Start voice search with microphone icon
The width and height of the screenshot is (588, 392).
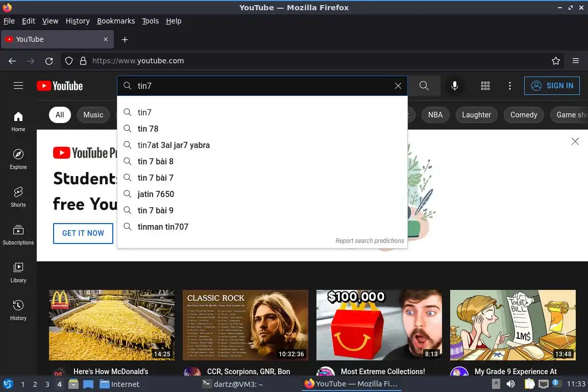(454, 86)
